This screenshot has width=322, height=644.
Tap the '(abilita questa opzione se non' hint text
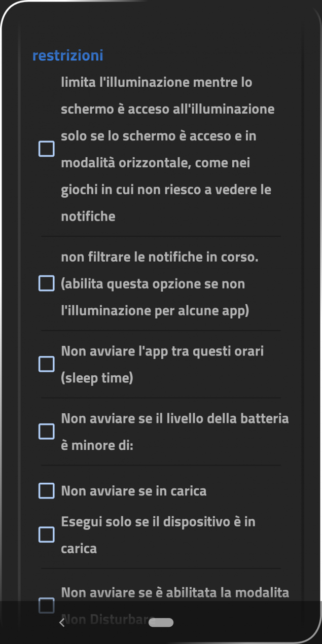pos(153,284)
